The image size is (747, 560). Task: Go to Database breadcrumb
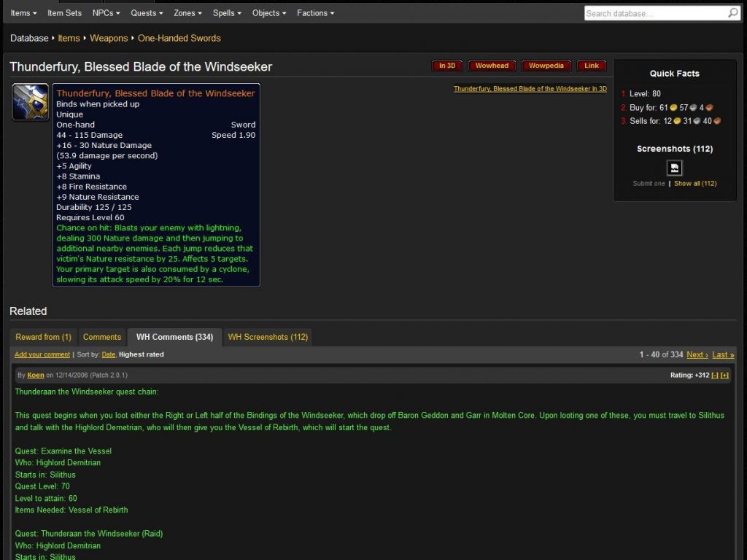[x=29, y=38]
